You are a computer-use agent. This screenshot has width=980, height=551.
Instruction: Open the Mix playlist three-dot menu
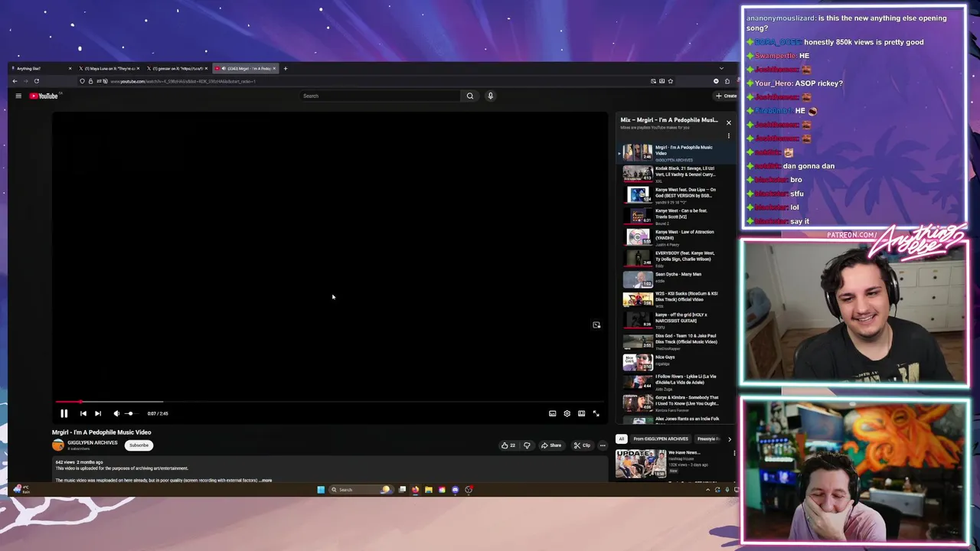pos(728,136)
